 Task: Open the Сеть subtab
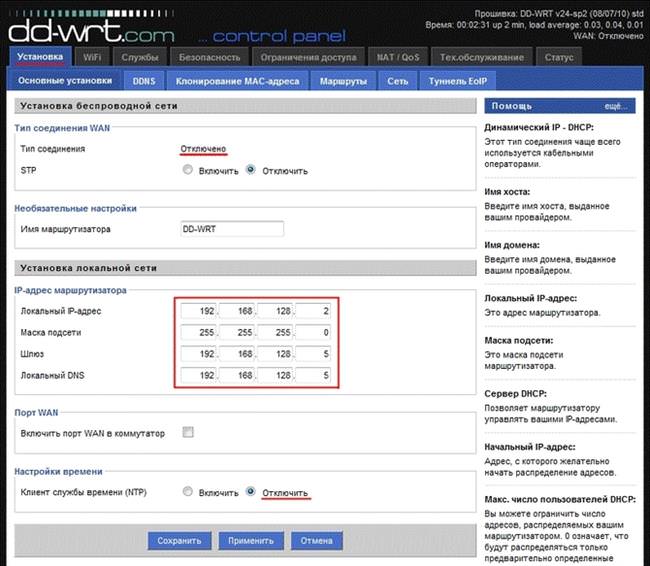point(398,81)
